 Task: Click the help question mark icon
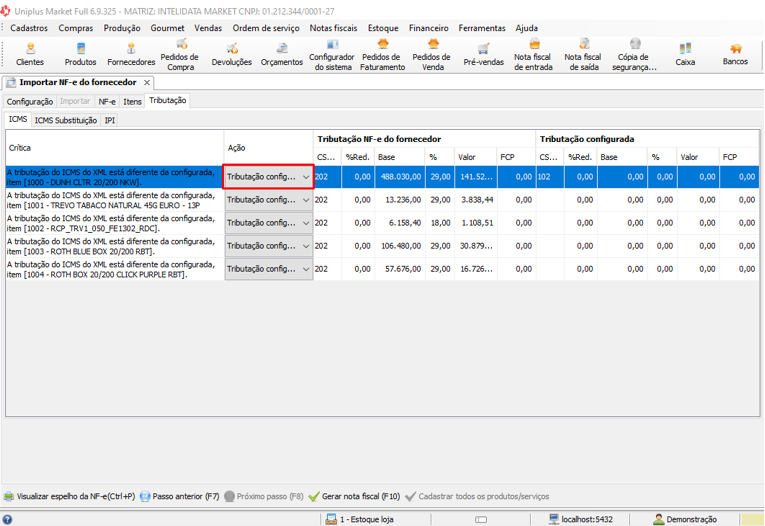pyautogui.click(x=7, y=519)
